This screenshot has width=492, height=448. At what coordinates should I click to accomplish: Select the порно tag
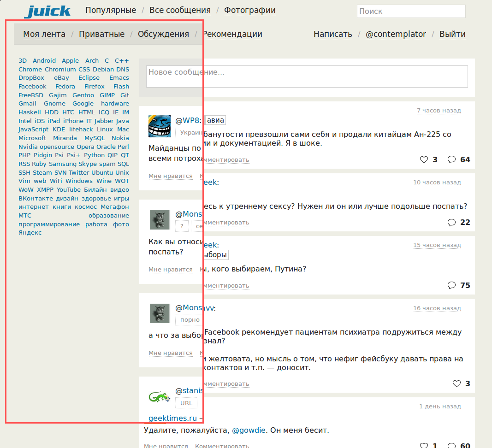190,320
